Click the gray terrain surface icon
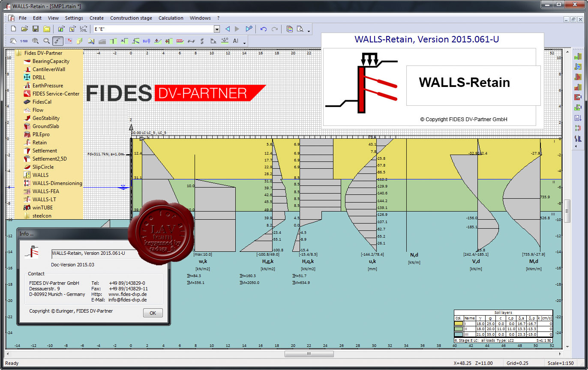The image size is (588, 370). click(x=102, y=41)
